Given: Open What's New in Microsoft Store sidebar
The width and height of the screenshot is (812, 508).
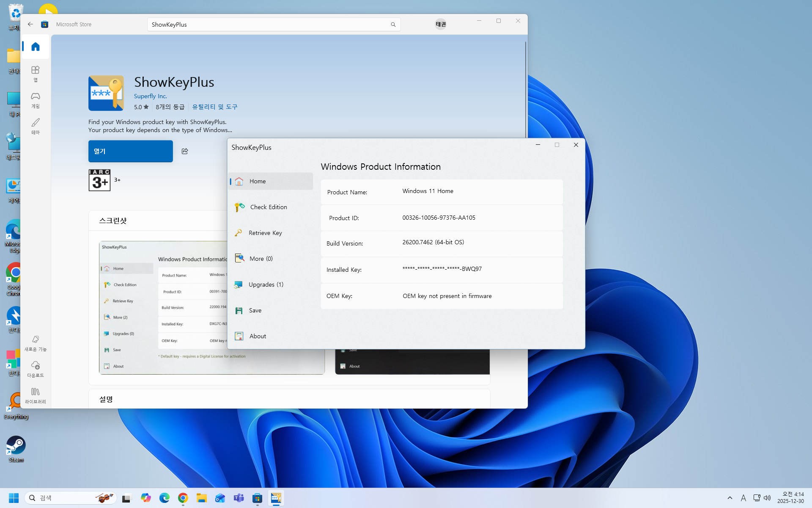Looking at the screenshot, I should tap(36, 343).
